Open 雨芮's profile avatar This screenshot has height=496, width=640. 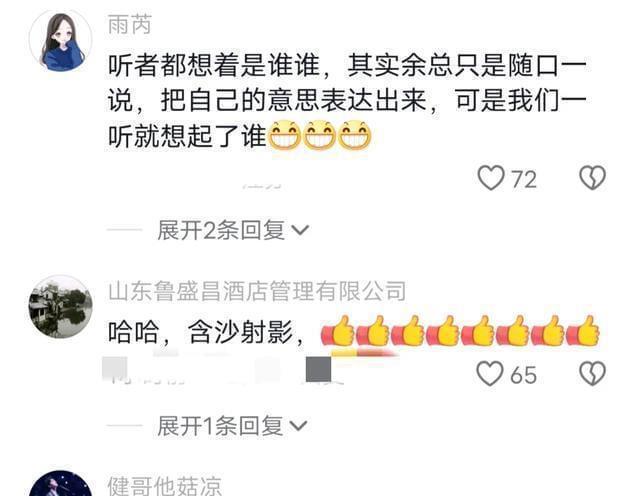(x=61, y=40)
